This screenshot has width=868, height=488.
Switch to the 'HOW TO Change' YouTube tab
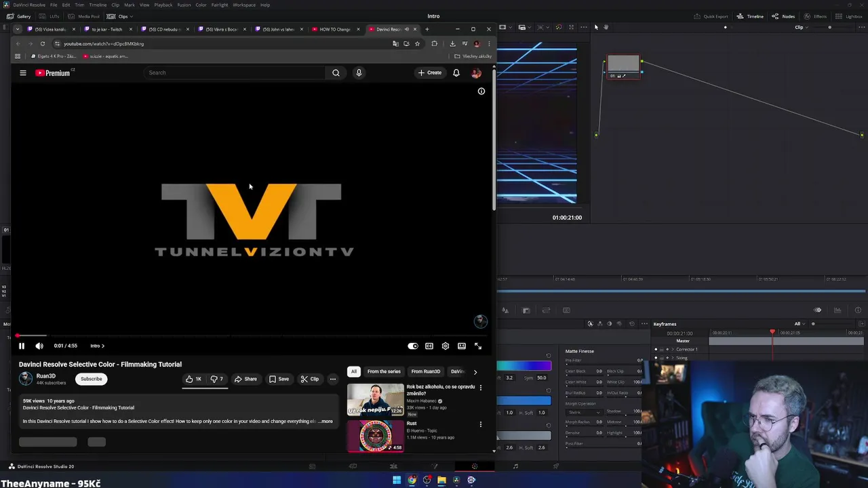(x=335, y=29)
